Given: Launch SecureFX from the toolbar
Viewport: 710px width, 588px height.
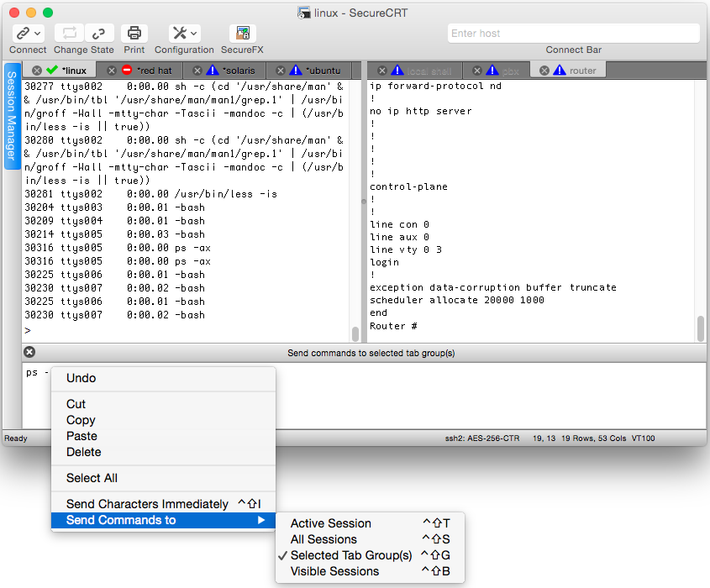Looking at the screenshot, I should tap(243, 34).
